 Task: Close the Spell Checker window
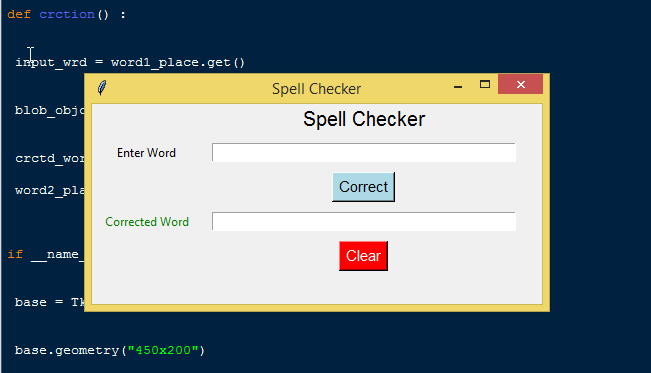520,84
